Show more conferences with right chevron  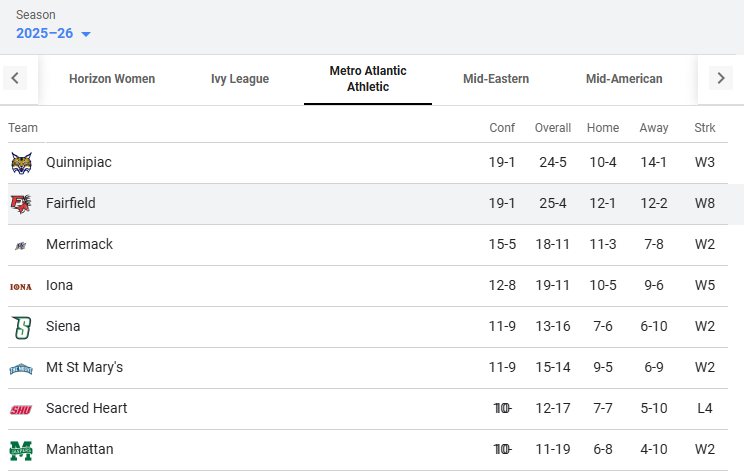[x=721, y=78]
